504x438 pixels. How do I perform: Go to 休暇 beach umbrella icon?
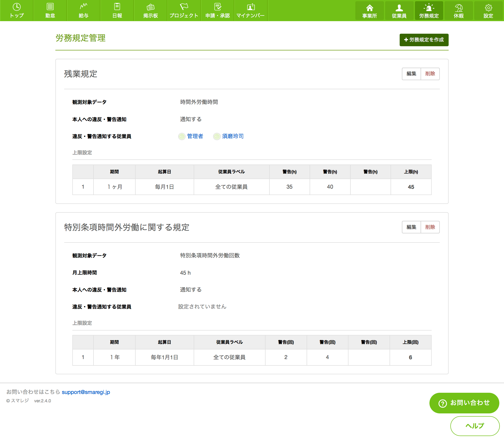[459, 8]
